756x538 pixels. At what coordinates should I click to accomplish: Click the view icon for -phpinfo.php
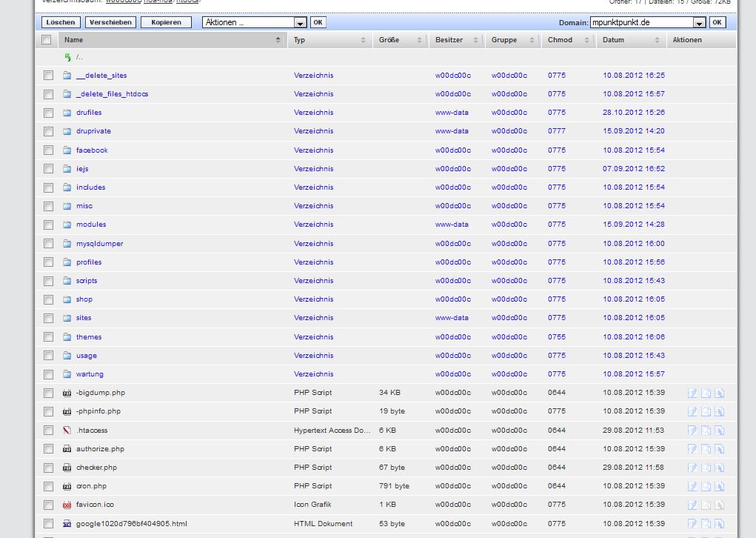point(706,411)
